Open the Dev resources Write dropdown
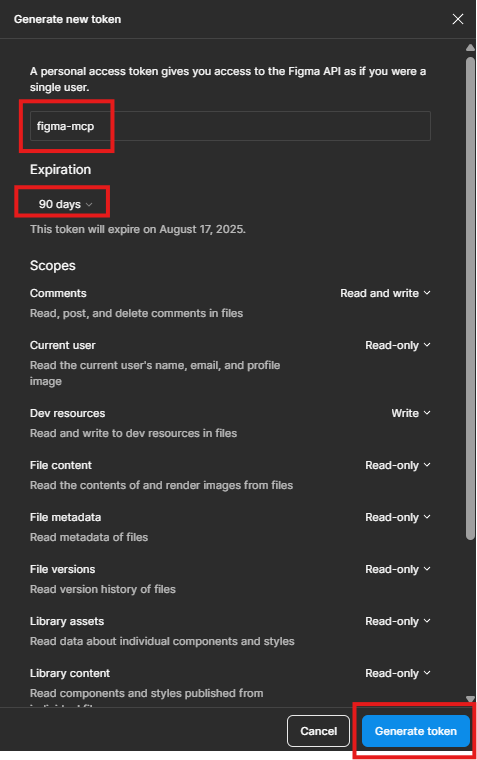This screenshot has height=760, width=477. click(411, 413)
